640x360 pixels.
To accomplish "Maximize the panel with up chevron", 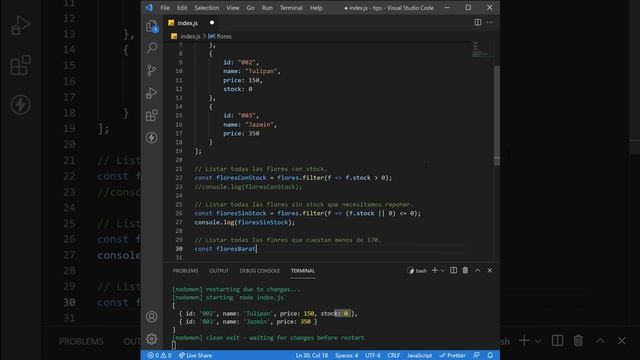I will pos(478,270).
